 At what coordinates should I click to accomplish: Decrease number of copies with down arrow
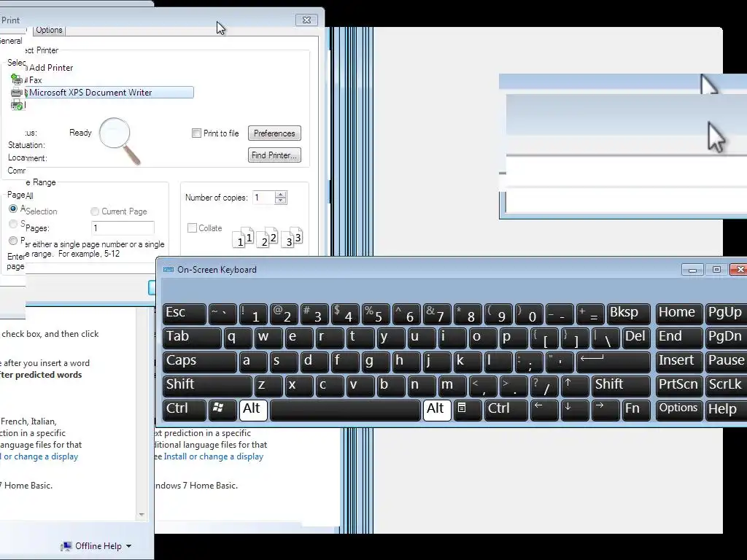coord(281,201)
